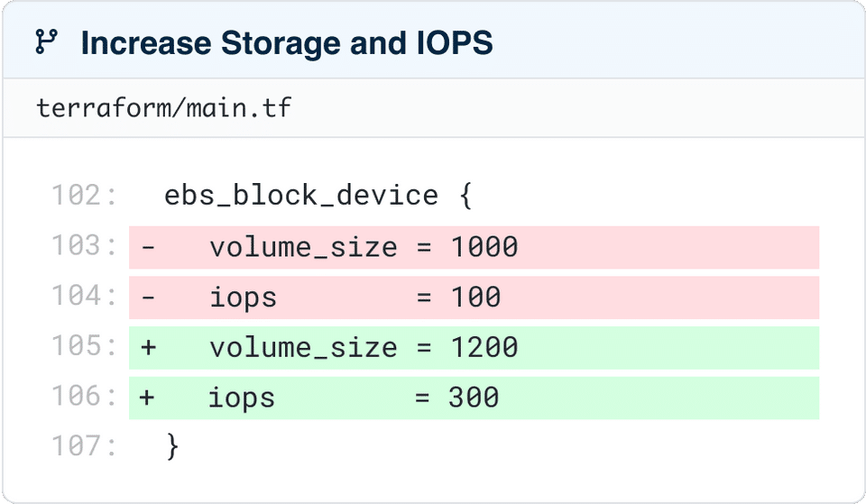Click the added green iops row background
The image size is (866, 504).
click(474, 398)
